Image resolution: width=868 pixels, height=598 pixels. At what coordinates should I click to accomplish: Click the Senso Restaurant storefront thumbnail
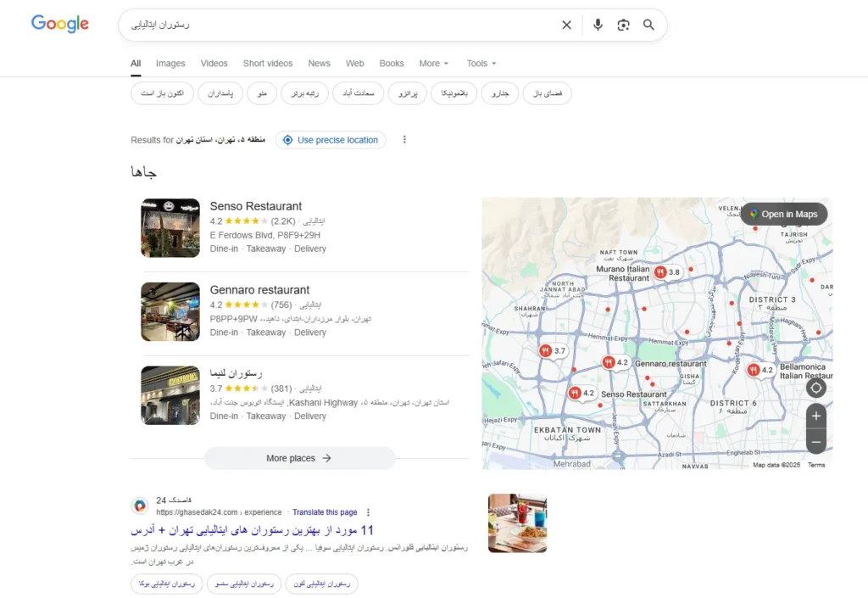tap(170, 227)
